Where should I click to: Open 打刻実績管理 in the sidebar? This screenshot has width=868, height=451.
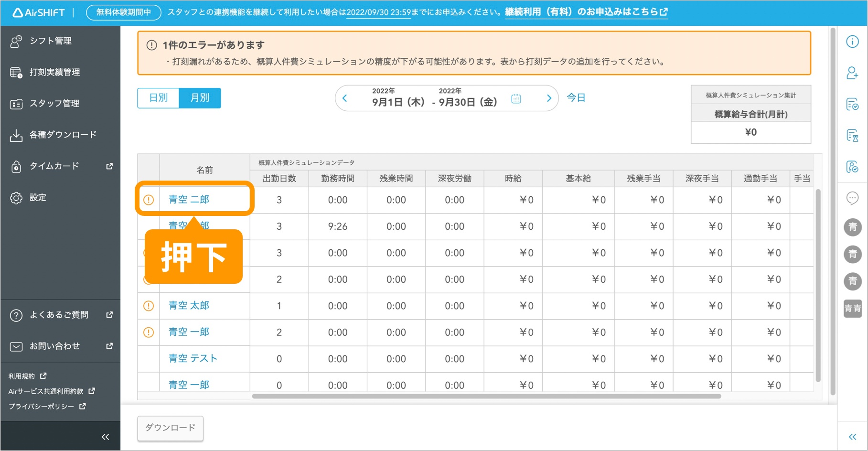pos(54,73)
